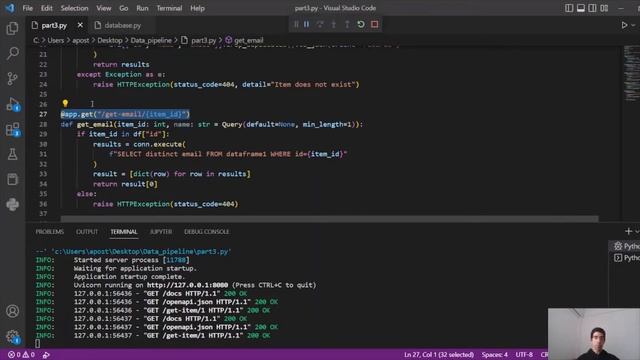The image size is (640, 360).
Task: Click line number 28 in the gutter
Action: tap(43, 124)
